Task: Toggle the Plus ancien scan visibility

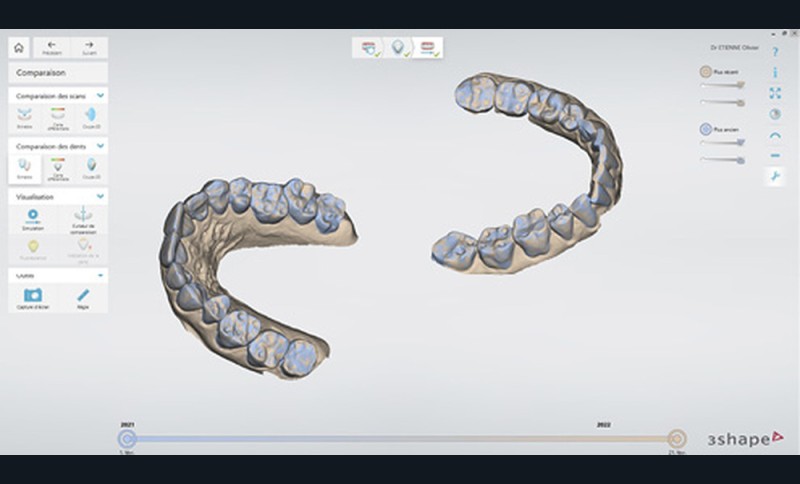Action: coord(705,129)
